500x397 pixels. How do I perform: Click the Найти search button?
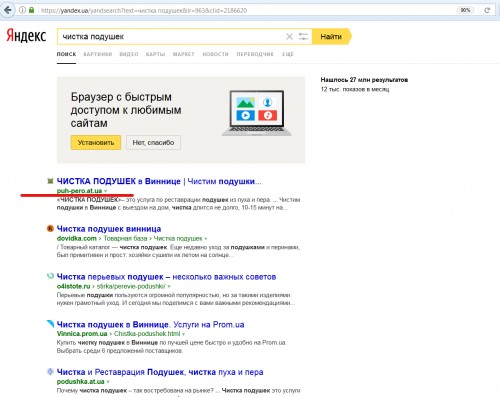[331, 36]
